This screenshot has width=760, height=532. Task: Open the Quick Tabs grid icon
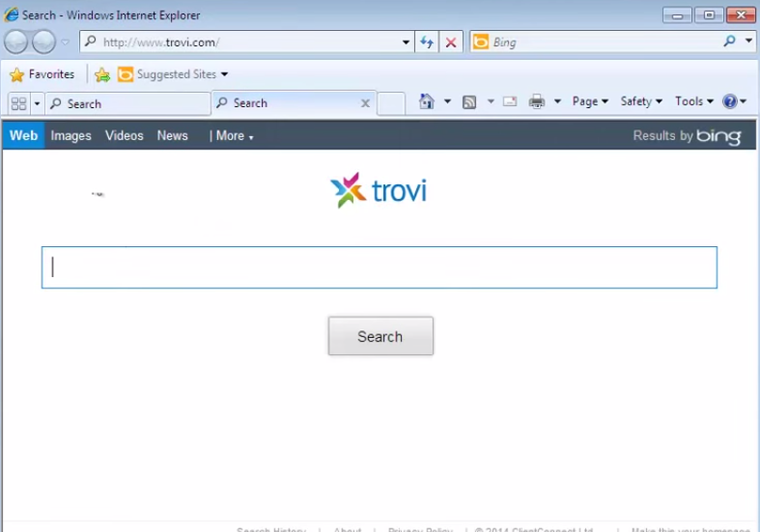pos(18,103)
